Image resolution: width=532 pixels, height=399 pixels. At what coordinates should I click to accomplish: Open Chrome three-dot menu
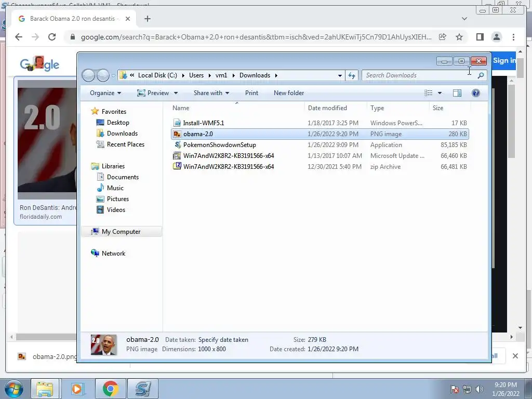point(513,37)
